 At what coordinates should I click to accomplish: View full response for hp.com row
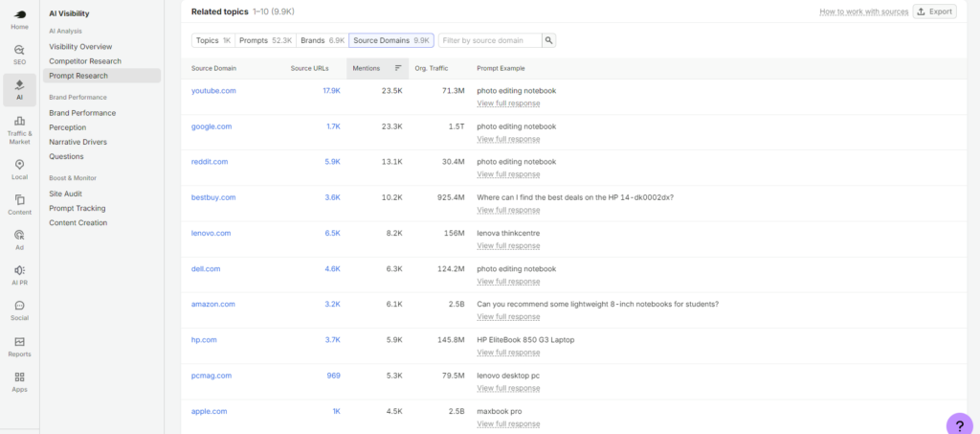click(x=508, y=352)
